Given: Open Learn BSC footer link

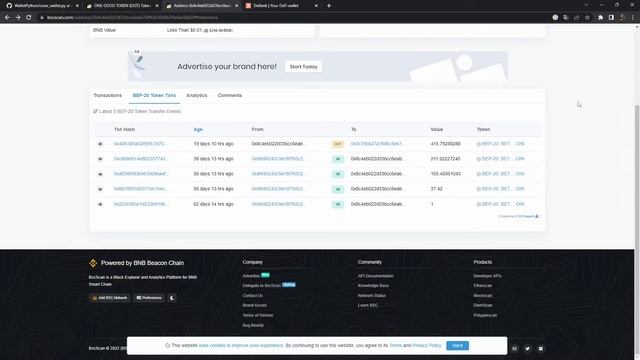Looking at the screenshot, I should pyautogui.click(x=368, y=305).
